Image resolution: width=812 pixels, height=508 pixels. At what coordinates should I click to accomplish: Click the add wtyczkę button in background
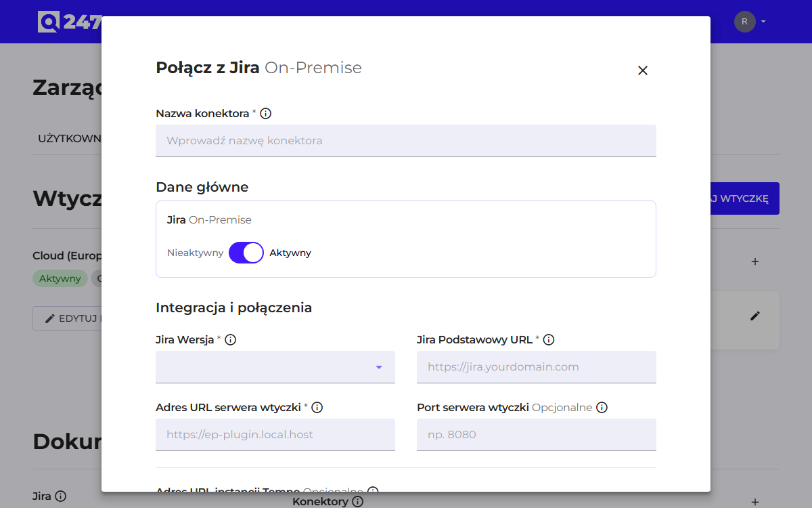(x=744, y=198)
